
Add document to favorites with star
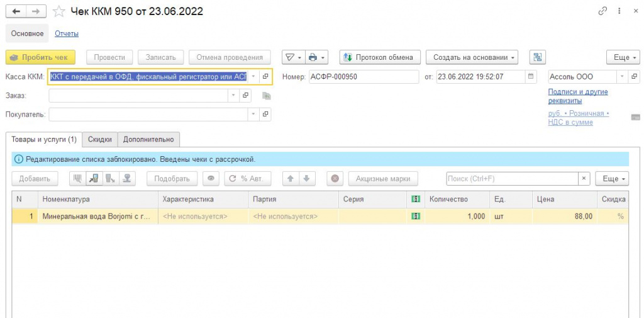tap(59, 11)
